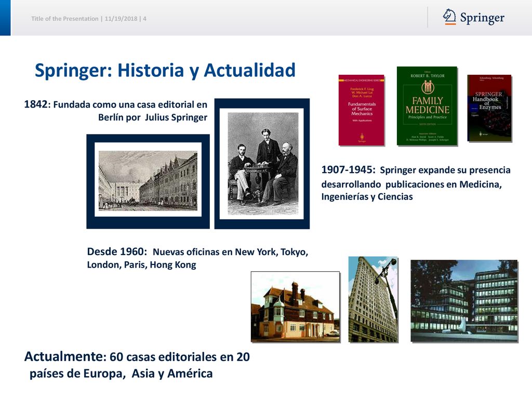
Task: Click the 'Springer Handbook of Enzymes' book cover
Action: tap(489, 108)
